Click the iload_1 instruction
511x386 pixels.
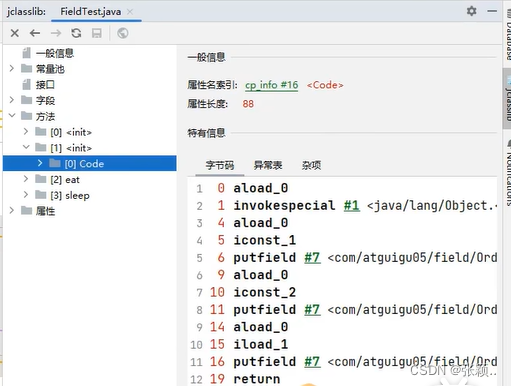tap(261, 344)
